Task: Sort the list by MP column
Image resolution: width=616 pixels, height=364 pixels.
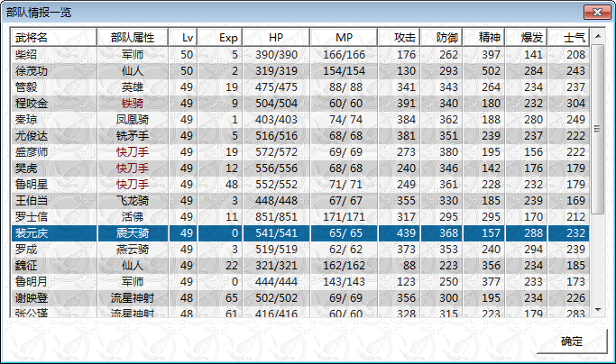Action: [x=344, y=37]
